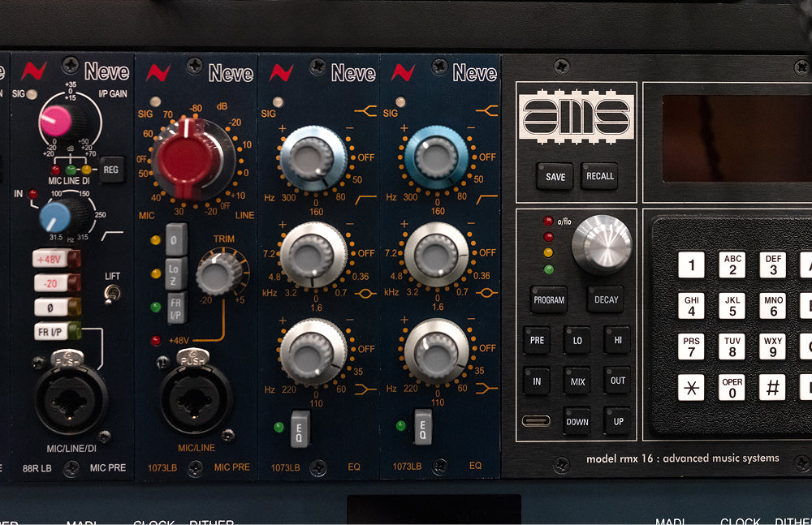The image size is (812, 525).
Task: Tap keypad key MNO 6
Action: coord(773,305)
